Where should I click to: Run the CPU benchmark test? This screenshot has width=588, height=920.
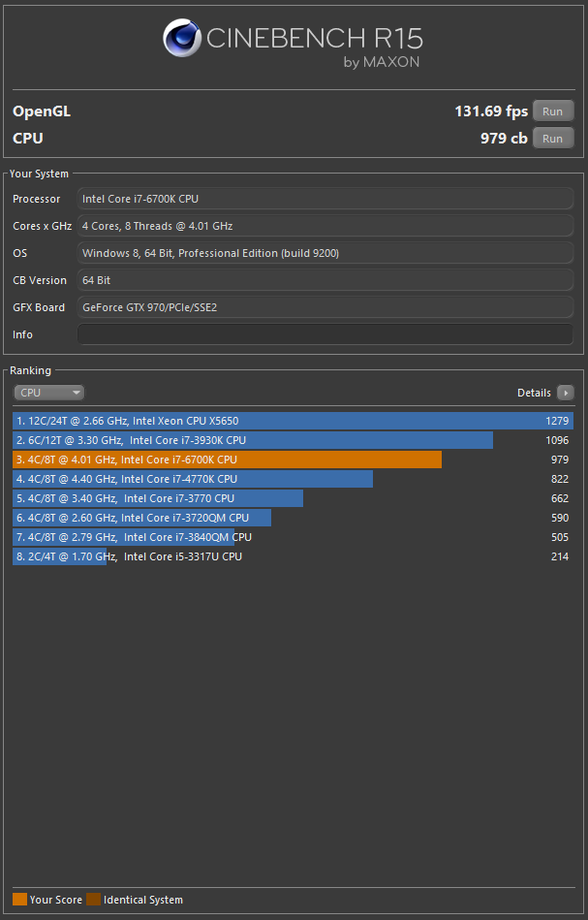[x=552, y=139]
